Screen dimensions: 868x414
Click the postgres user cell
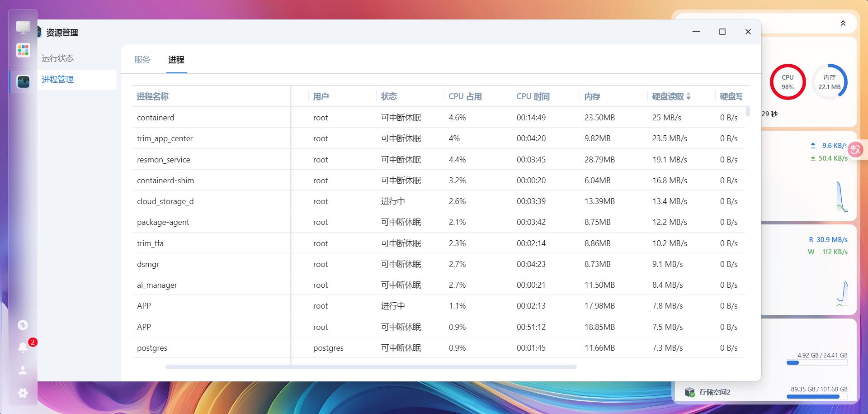[329, 348]
